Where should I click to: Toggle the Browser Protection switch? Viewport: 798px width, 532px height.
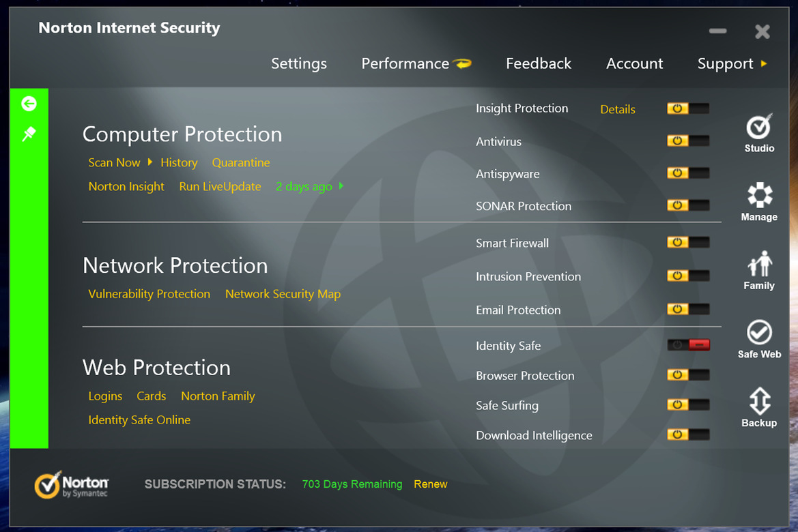coord(688,375)
